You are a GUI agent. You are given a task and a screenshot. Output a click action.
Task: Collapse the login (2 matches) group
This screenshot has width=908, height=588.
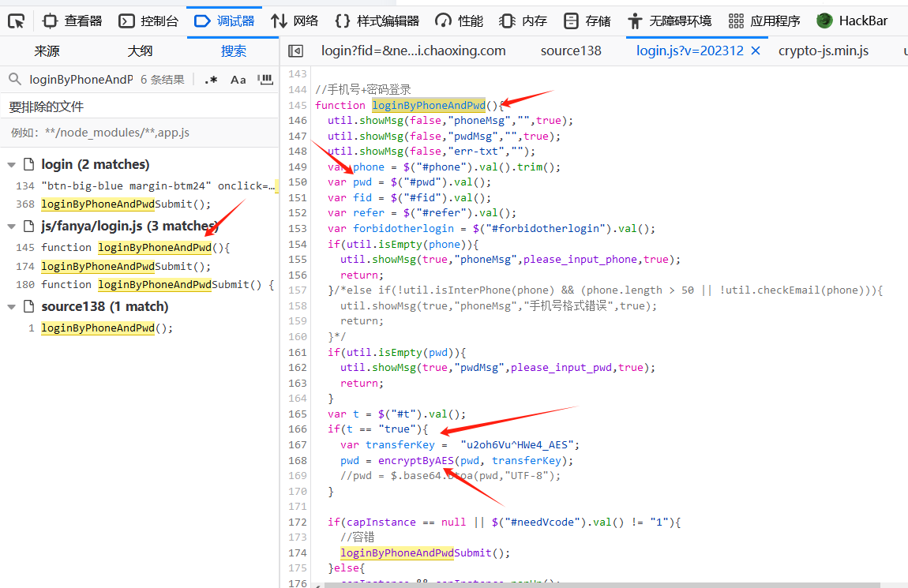(x=11, y=165)
